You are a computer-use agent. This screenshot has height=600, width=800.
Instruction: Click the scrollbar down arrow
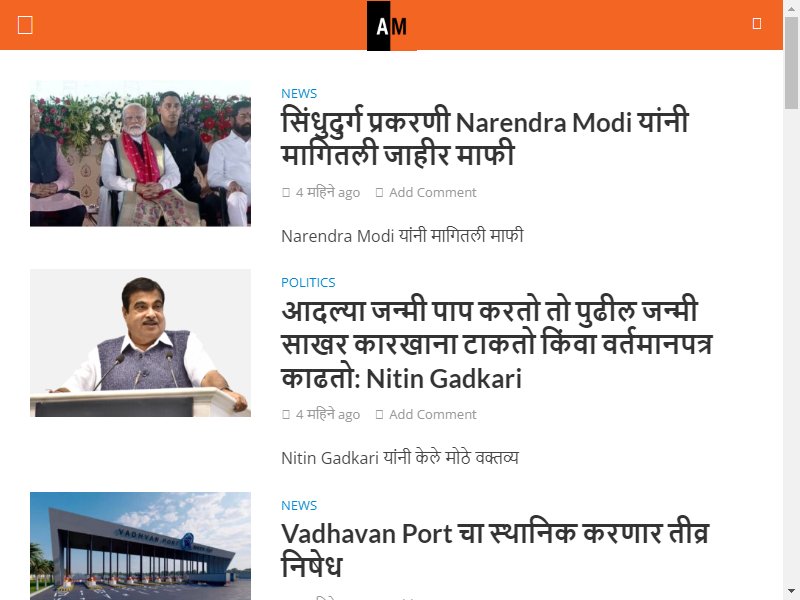click(791, 591)
